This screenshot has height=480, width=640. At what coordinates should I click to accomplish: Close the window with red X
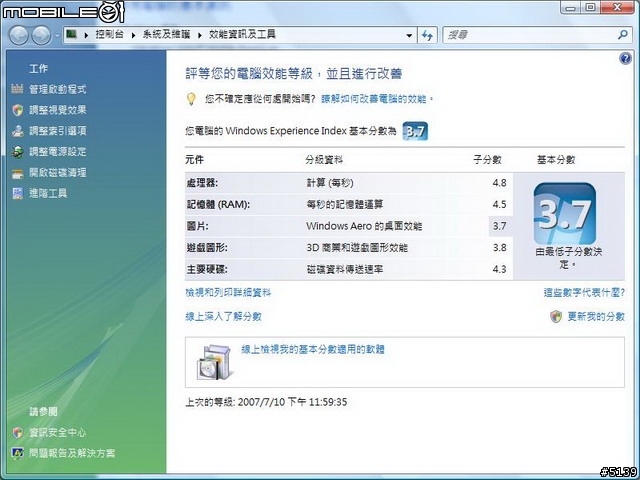pos(617,7)
